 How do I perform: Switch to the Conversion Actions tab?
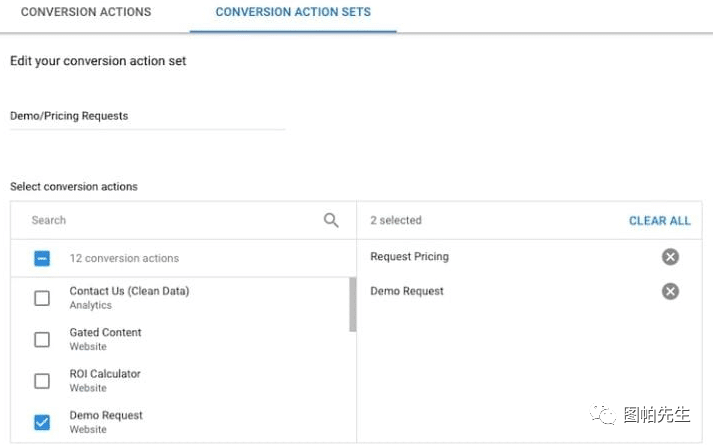click(x=85, y=12)
